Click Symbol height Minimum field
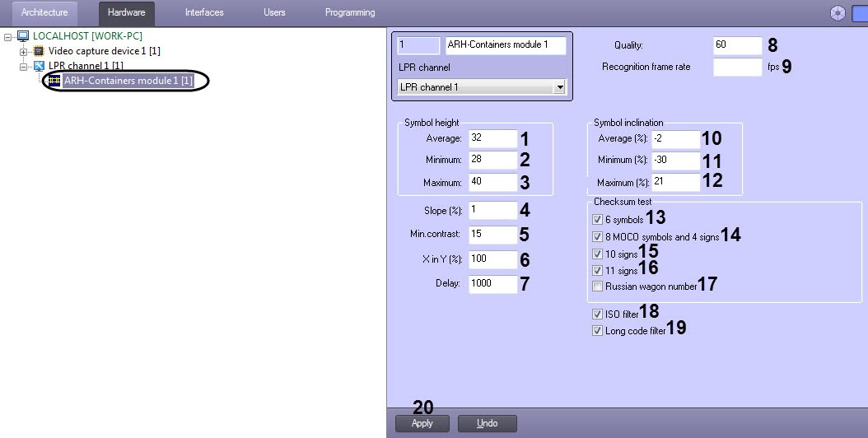Viewport: 868px width, 438px height. 492,160
